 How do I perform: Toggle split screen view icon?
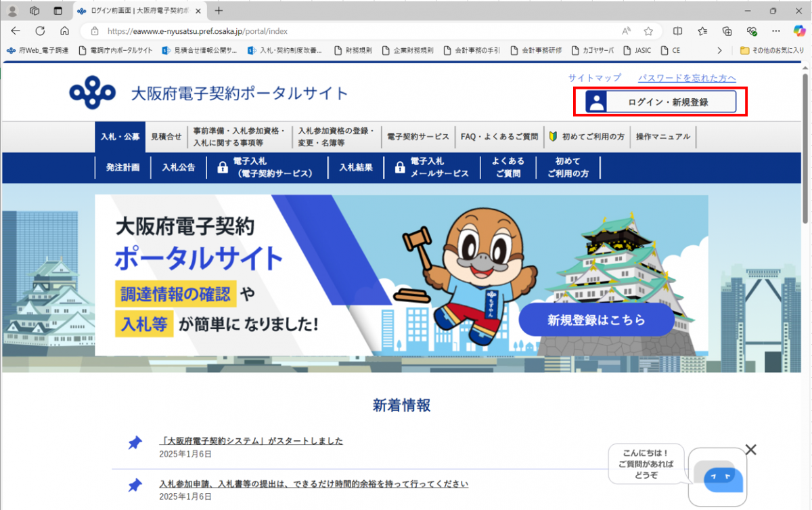677,31
